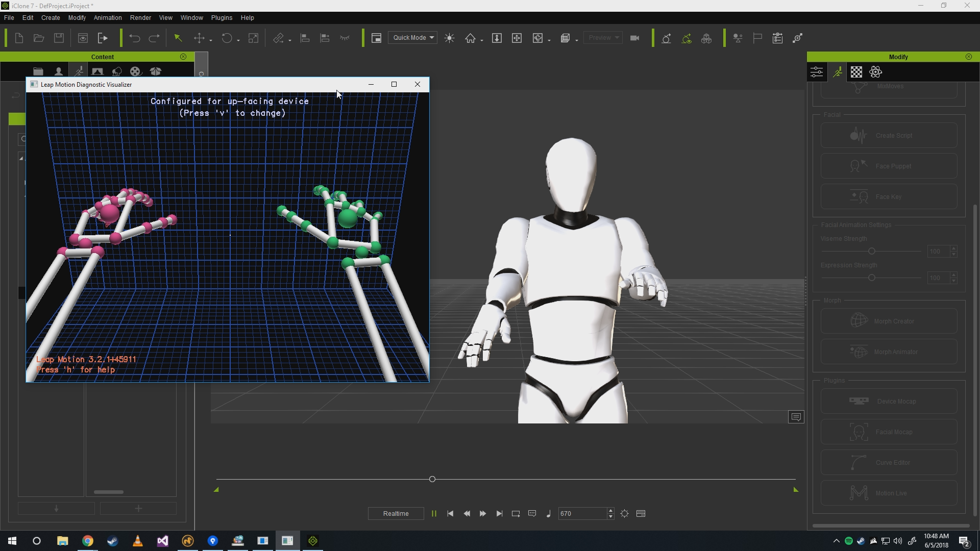Click the Motion Live button
Screen dimensions: 980x551
pyautogui.click(x=889, y=493)
